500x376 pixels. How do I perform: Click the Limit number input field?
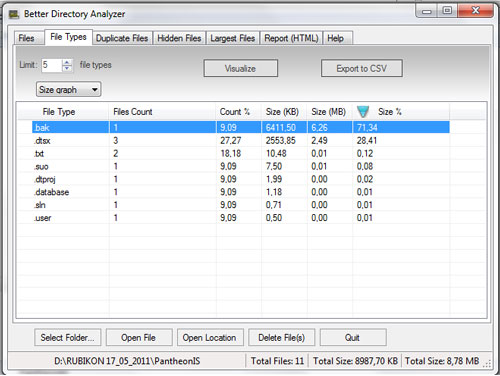click(52, 65)
